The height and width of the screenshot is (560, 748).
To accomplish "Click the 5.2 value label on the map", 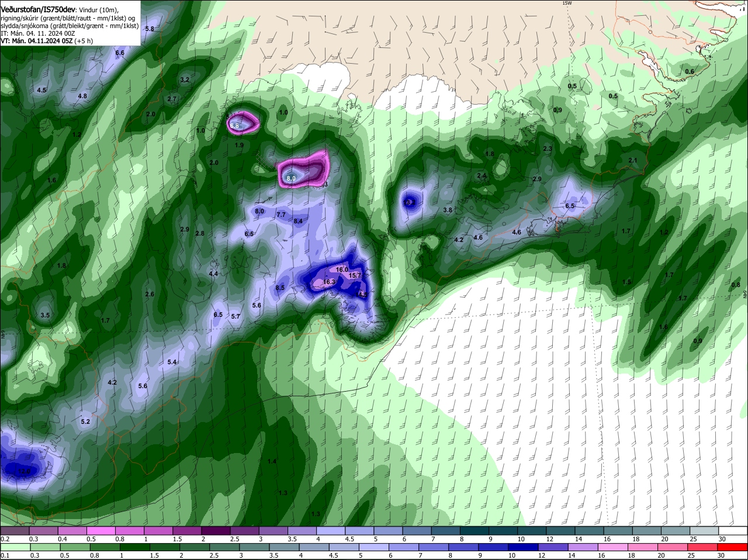I will (x=85, y=421).
